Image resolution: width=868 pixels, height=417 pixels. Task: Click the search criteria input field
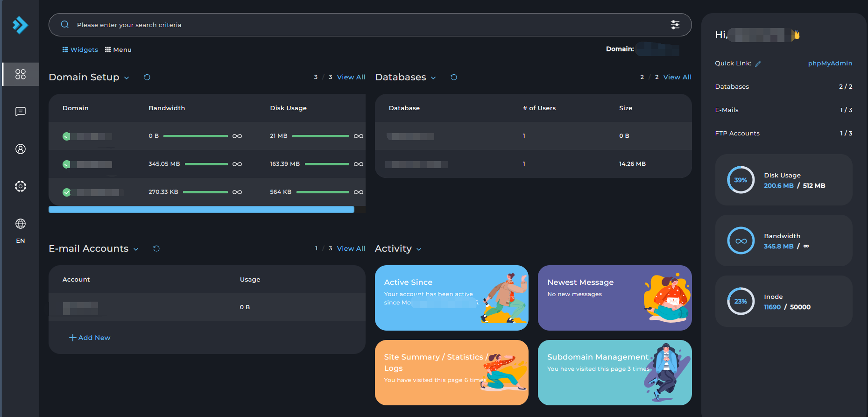tap(364, 25)
